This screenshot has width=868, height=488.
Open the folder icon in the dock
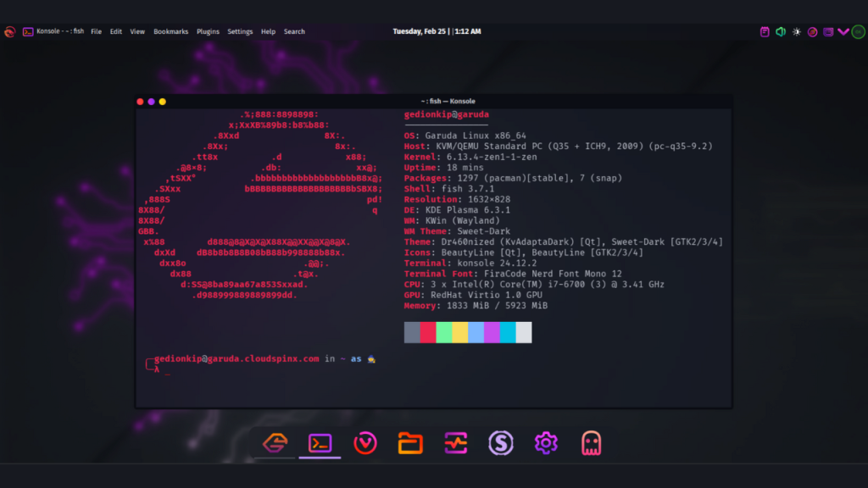point(409,442)
